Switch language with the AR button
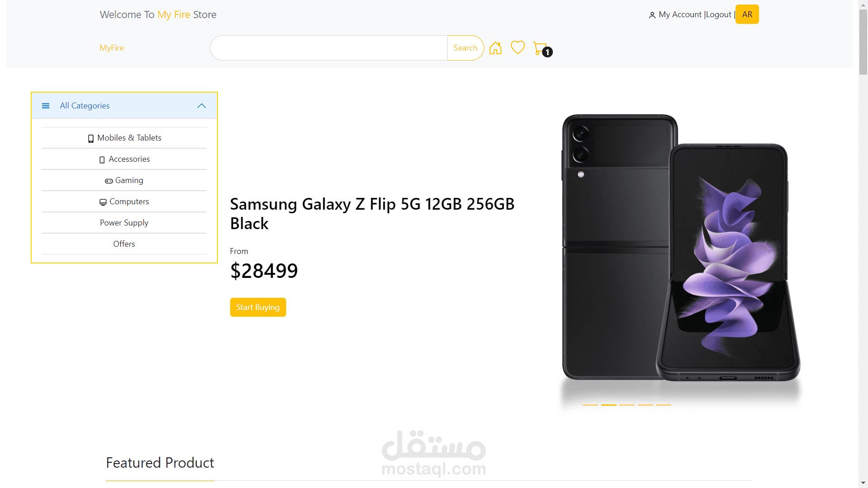The image size is (868, 488). (747, 14)
